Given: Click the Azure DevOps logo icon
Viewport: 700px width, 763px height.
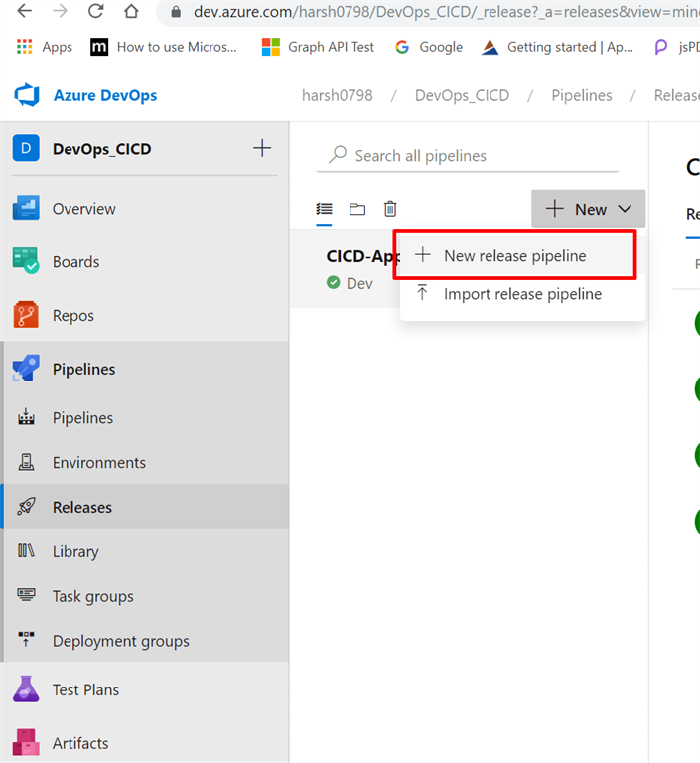Looking at the screenshot, I should click(x=27, y=95).
